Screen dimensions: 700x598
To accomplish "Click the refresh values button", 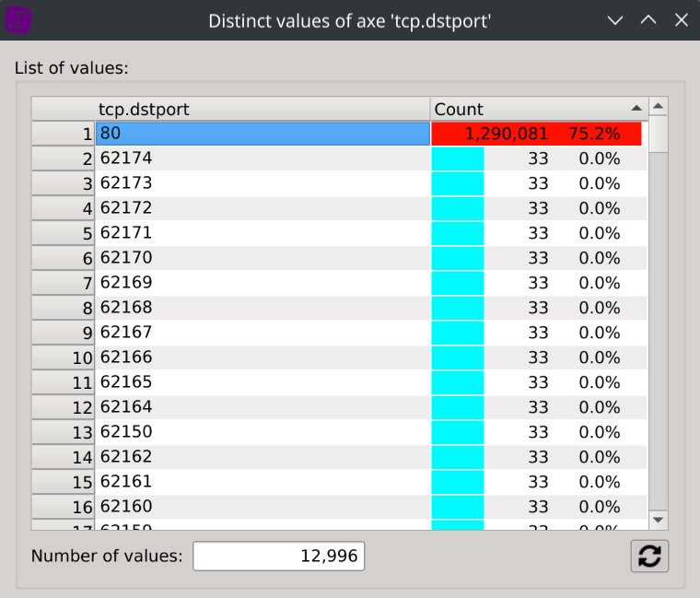I will (x=649, y=557).
